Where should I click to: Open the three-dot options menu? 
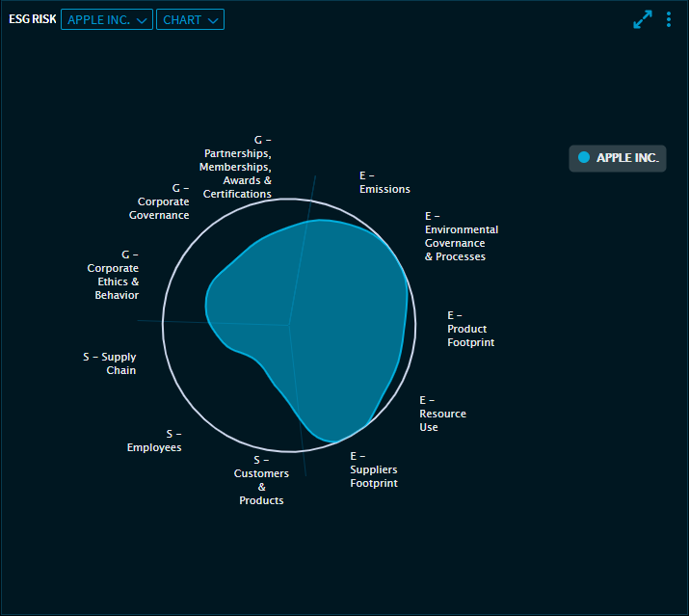669,19
